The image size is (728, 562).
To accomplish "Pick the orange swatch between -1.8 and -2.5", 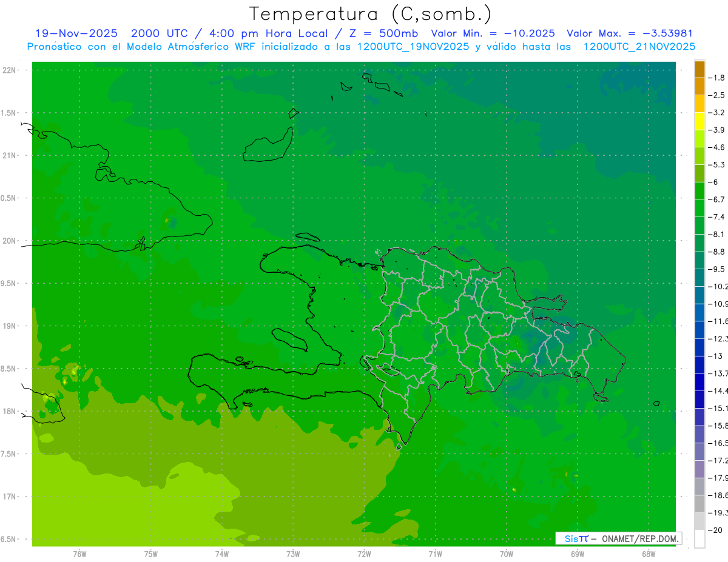I will click(699, 87).
